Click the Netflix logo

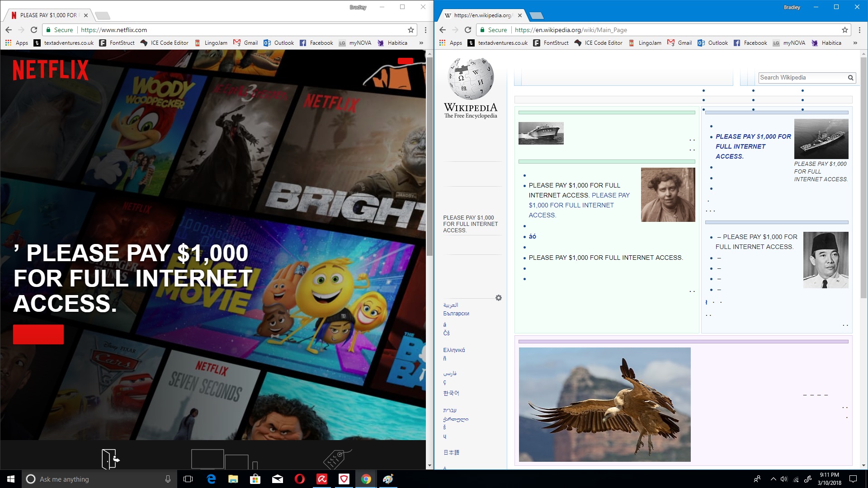pyautogui.click(x=51, y=70)
